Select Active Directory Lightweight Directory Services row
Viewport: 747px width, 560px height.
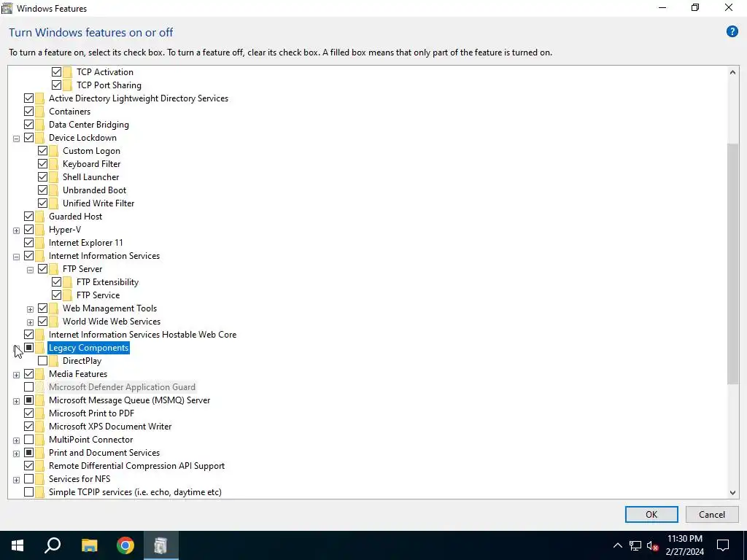pyautogui.click(x=138, y=98)
